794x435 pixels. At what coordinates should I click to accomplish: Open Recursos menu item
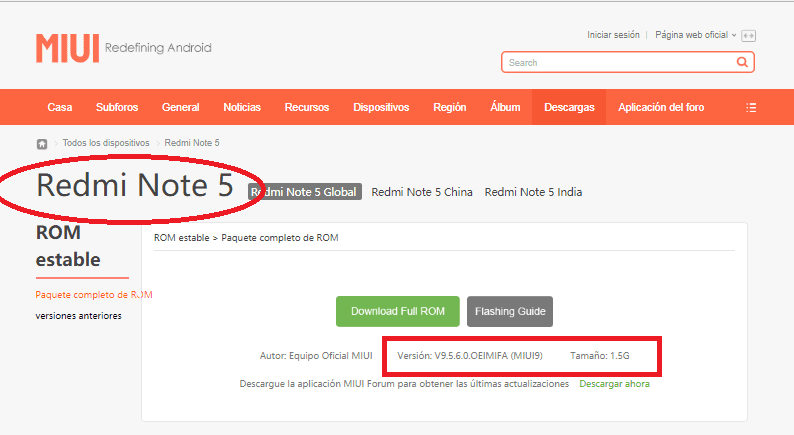(x=307, y=107)
